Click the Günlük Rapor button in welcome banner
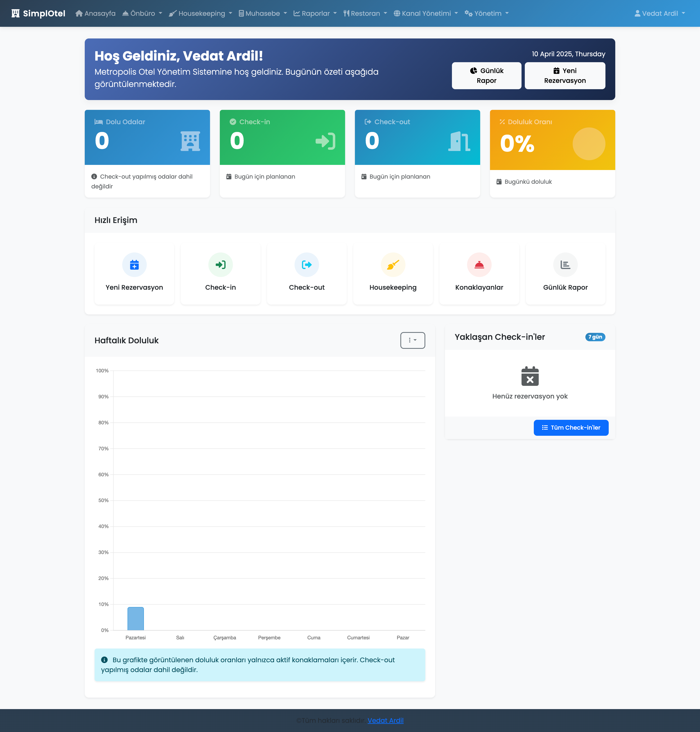 486,76
